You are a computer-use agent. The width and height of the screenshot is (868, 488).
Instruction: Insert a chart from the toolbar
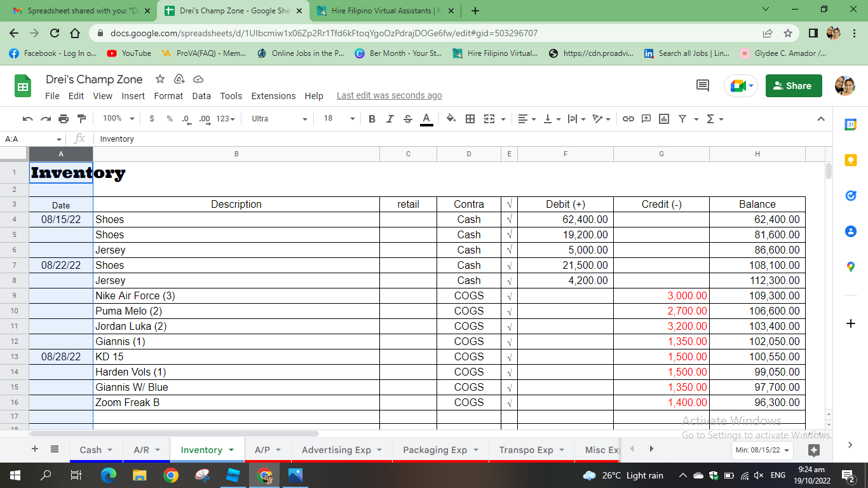click(x=664, y=119)
